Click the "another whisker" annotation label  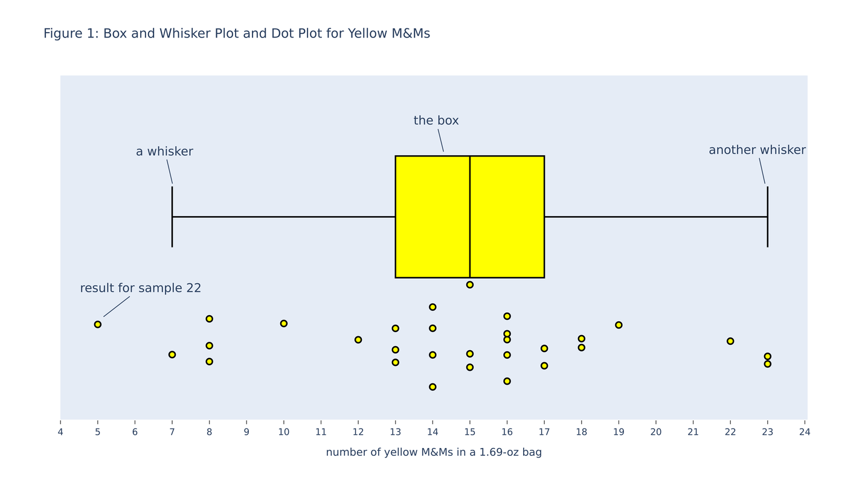(x=756, y=150)
